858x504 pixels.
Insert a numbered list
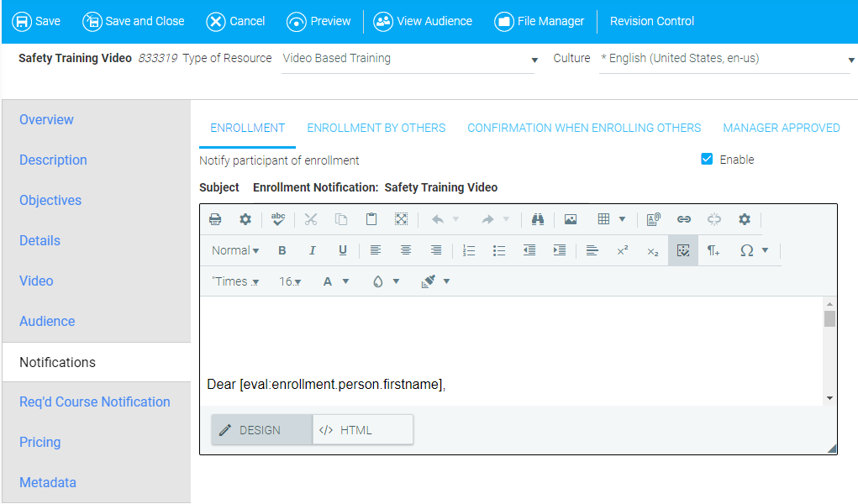pyautogui.click(x=469, y=250)
